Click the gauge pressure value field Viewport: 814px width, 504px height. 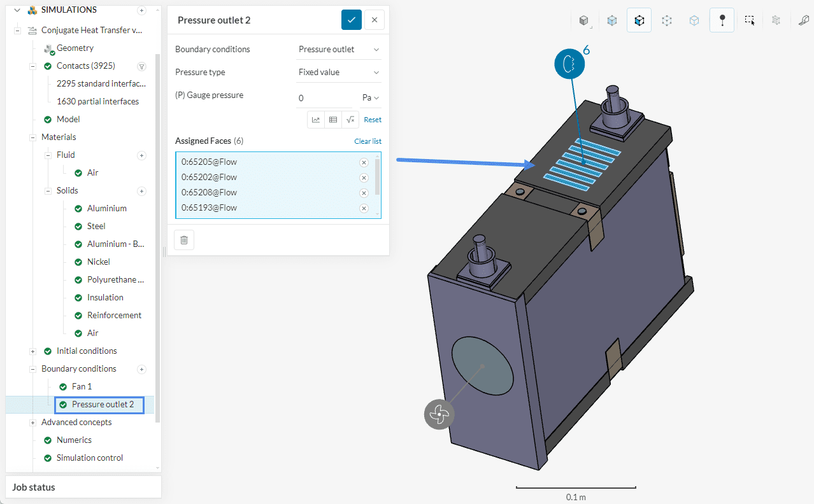coord(325,98)
